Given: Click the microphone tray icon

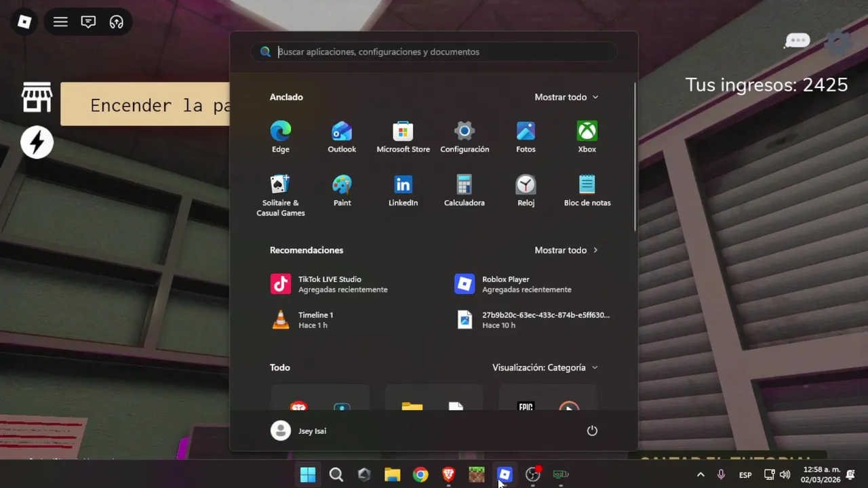Looking at the screenshot, I should 722,474.
